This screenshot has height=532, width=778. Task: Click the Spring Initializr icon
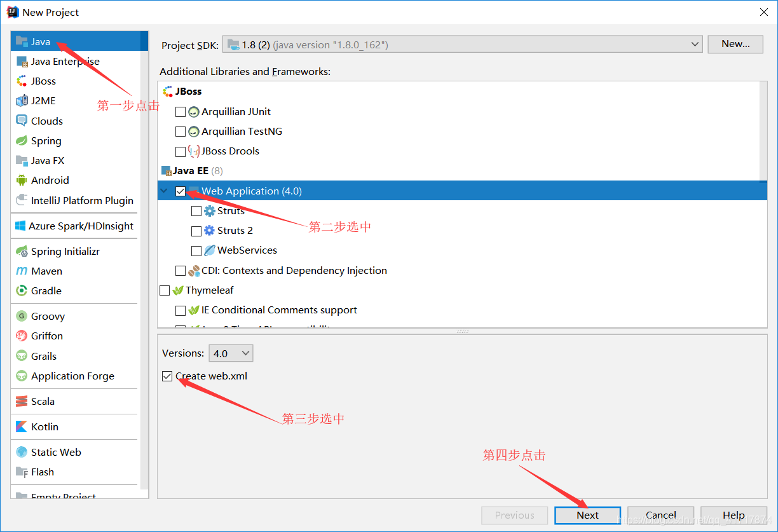tap(22, 251)
